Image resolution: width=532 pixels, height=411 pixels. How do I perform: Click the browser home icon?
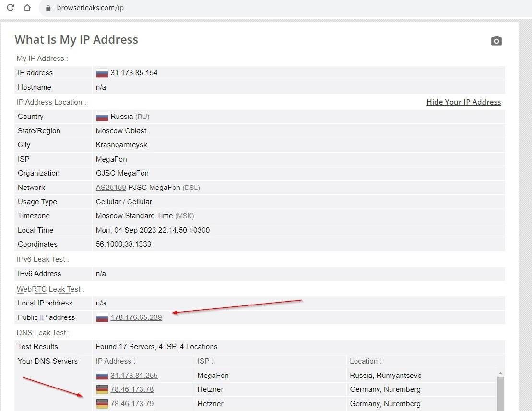click(27, 8)
